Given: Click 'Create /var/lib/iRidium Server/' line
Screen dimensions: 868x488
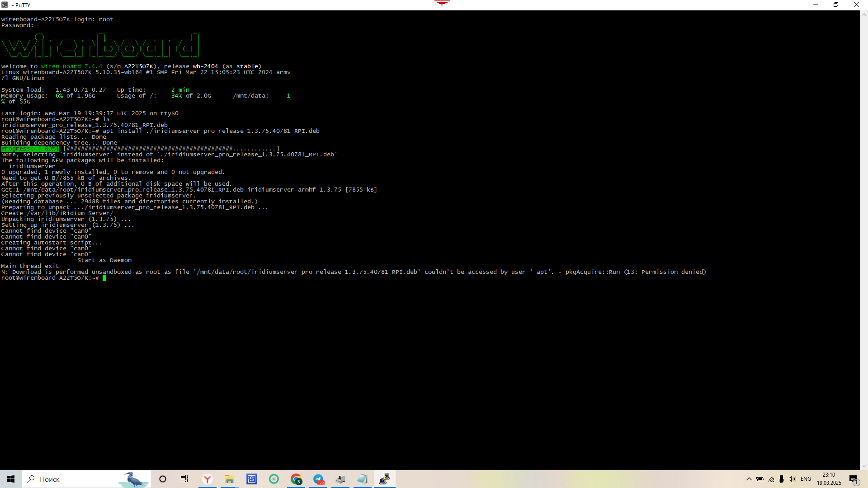Looking at the screenshot, I should click(x=57, y=213).
